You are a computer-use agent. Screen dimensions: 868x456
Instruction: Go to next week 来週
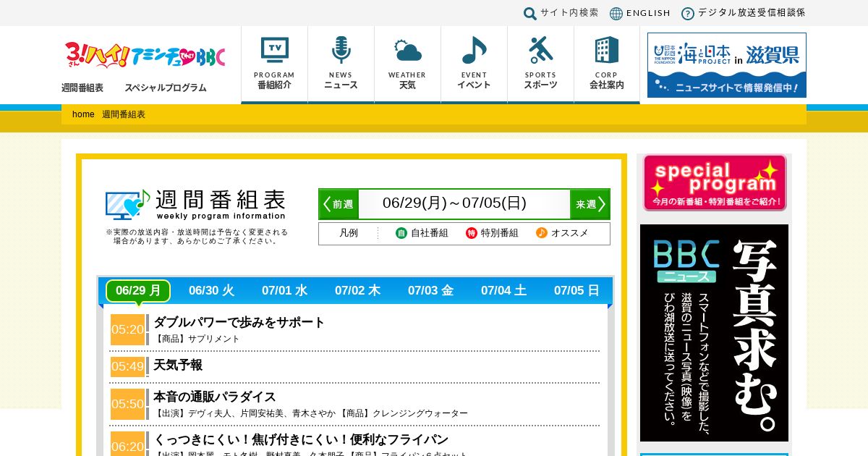[x=590, y=204]
